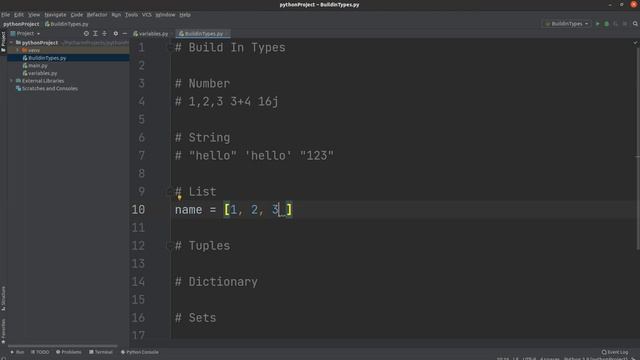This screenshot has height=360, width=640.
Task: Expand the External Libraries node
Action: tap(11, 81)
